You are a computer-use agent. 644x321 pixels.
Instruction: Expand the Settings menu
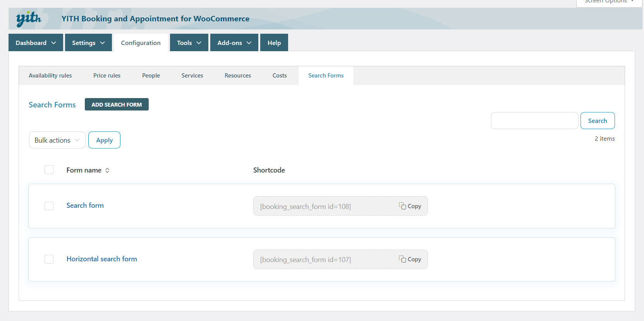coord(88,43)
